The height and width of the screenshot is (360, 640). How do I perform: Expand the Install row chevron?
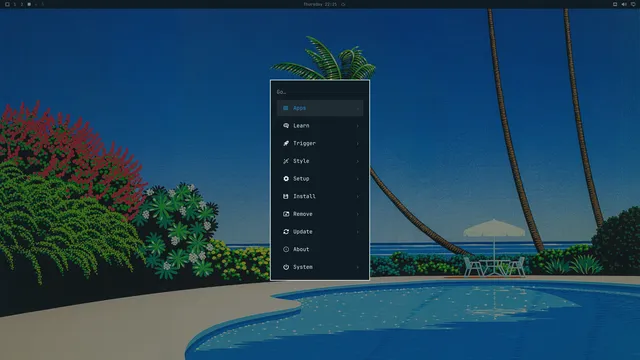[x=358, y=196]
